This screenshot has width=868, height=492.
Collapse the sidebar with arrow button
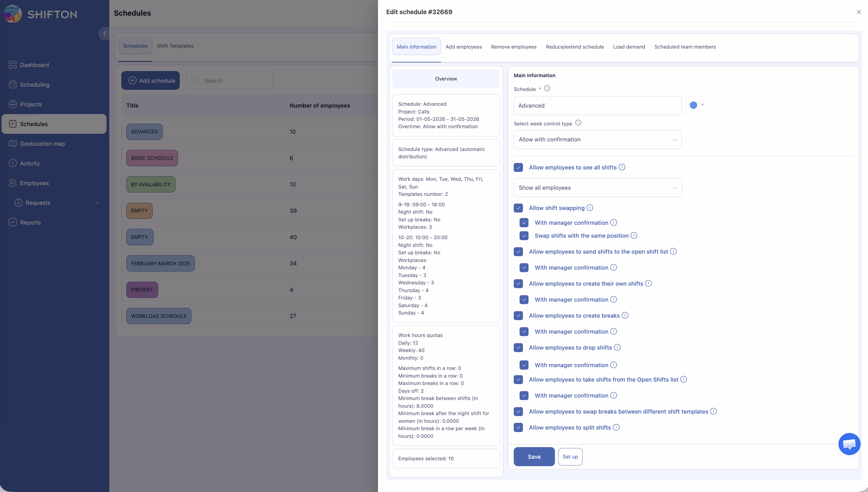[x=104, y=34]
